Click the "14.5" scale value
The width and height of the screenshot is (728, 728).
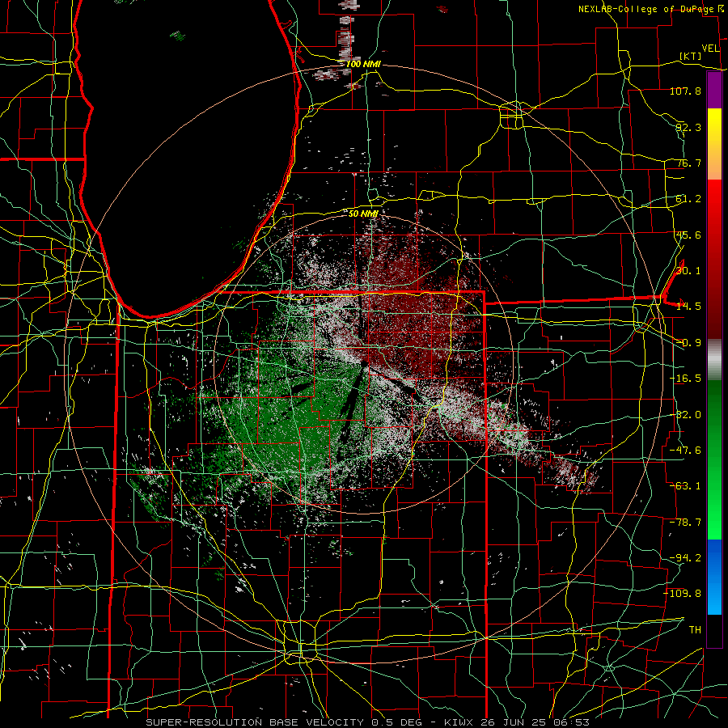(x=688, y=307)
